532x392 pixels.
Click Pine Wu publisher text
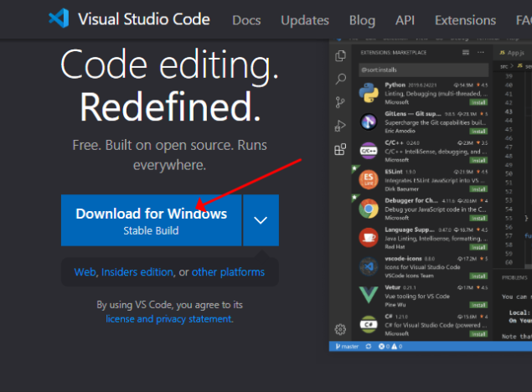pyautogui.click(x=395, y=305)
